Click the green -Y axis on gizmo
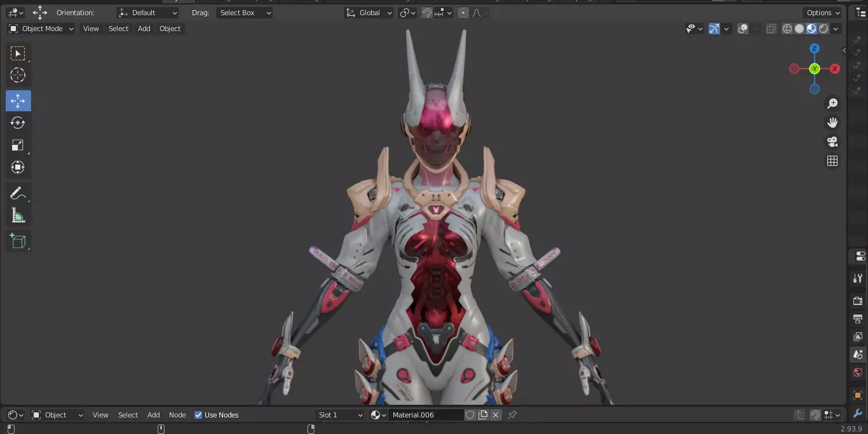Viewport: 868px width, 434px height. (815, 69)
